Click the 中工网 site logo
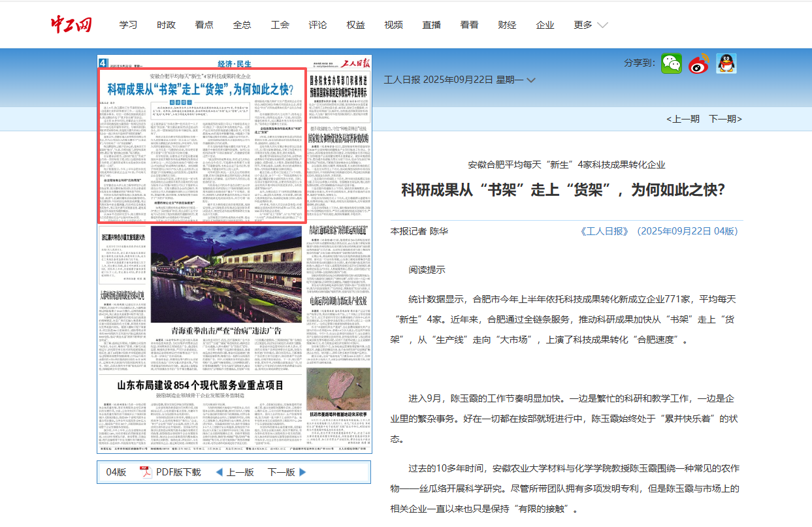812x527 pixels. point(71,25)
